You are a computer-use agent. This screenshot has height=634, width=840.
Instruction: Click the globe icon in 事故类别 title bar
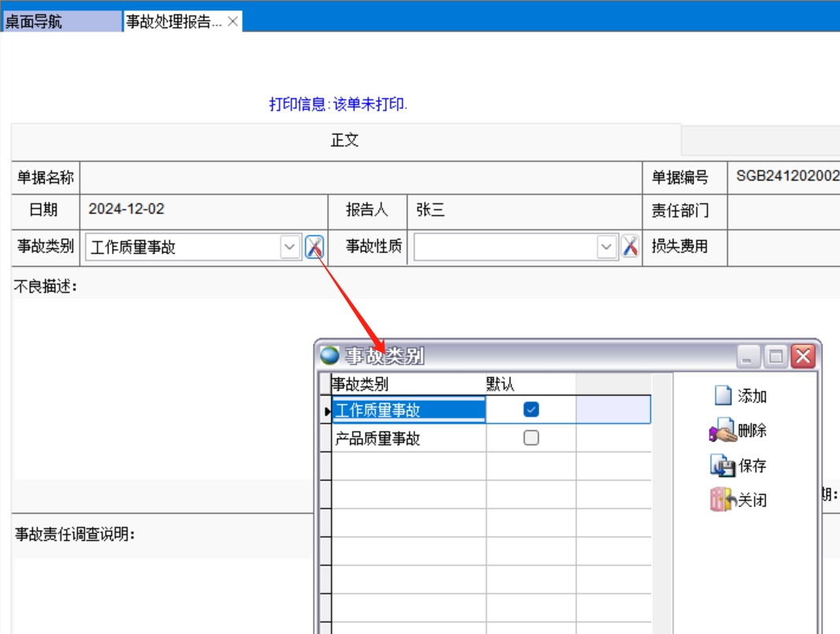coord(329,356)
